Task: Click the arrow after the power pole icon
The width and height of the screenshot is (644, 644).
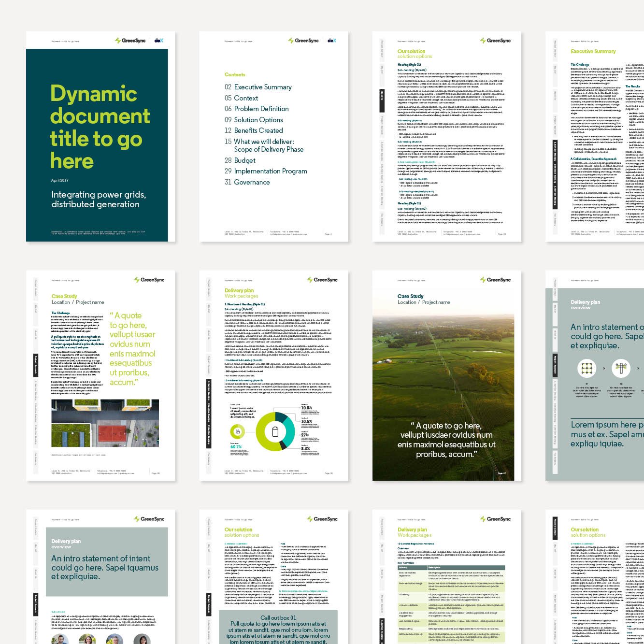Action: (638, 368)
